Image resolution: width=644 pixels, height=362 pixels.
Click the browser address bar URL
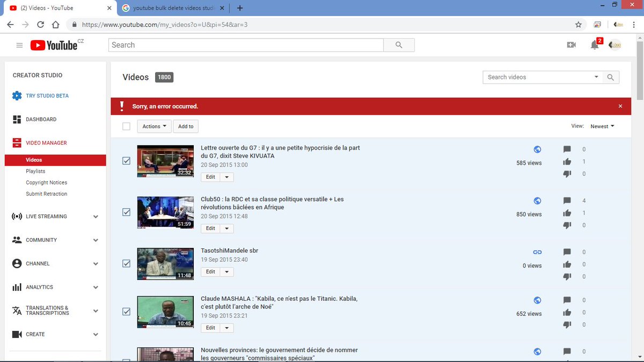tap(165, 25)
